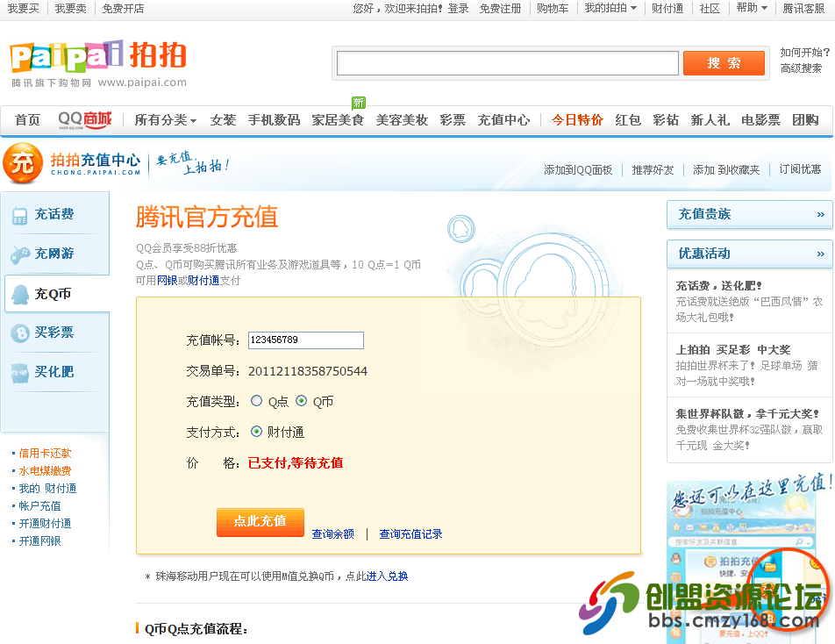Click the lottery ball icon beside 买彩票

tap(20, 333)
